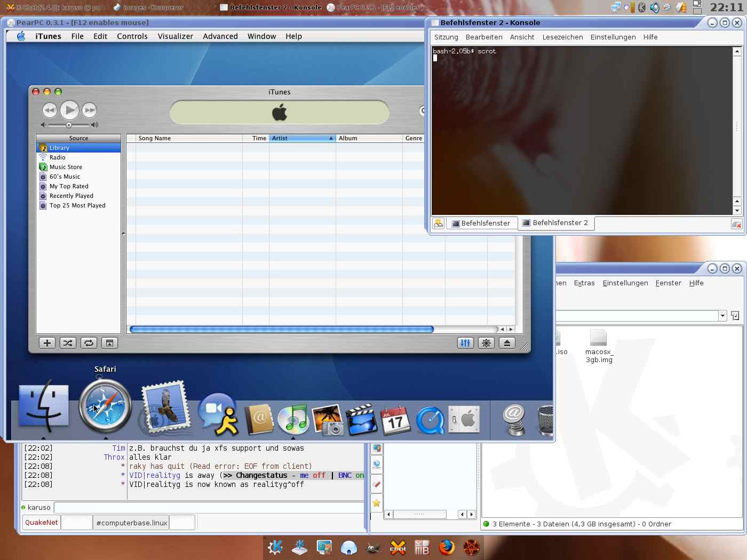
Task: Open Konqueror Extras menu
Action: point(584,283)
